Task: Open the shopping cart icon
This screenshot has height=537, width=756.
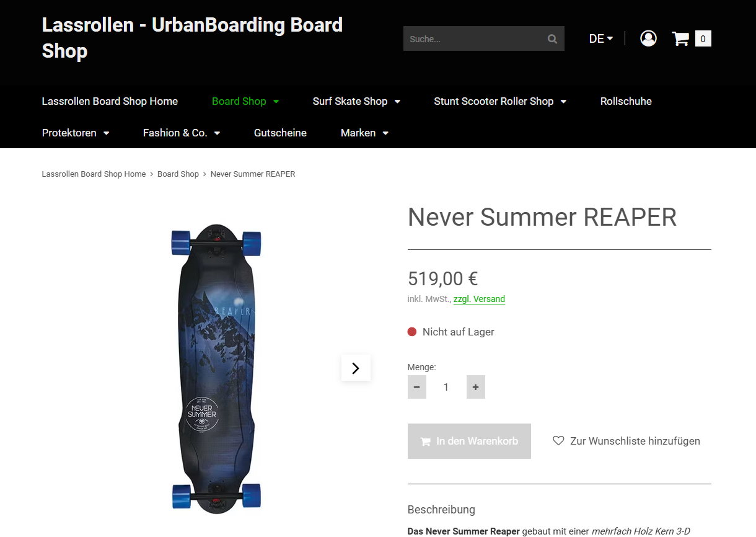Action: 680,39
